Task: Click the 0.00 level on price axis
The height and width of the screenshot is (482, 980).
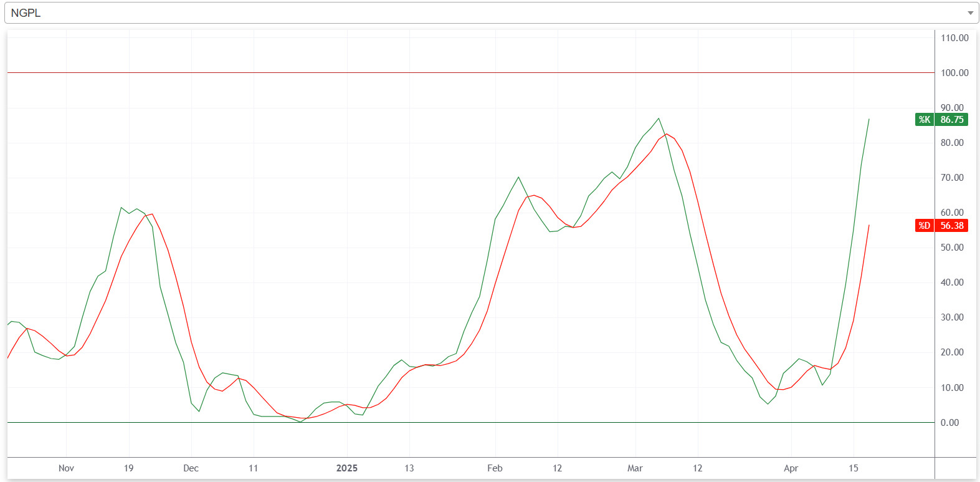Action: (949, 423)
